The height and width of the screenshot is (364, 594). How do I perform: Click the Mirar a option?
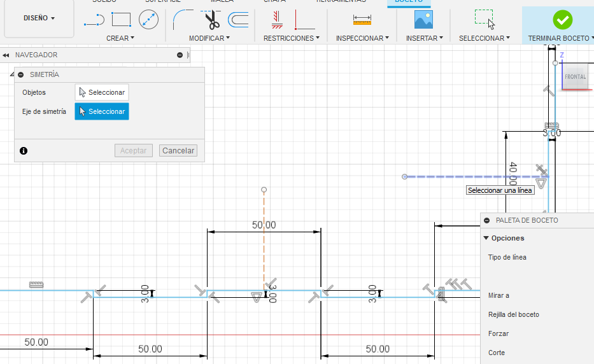pos(499,295)
